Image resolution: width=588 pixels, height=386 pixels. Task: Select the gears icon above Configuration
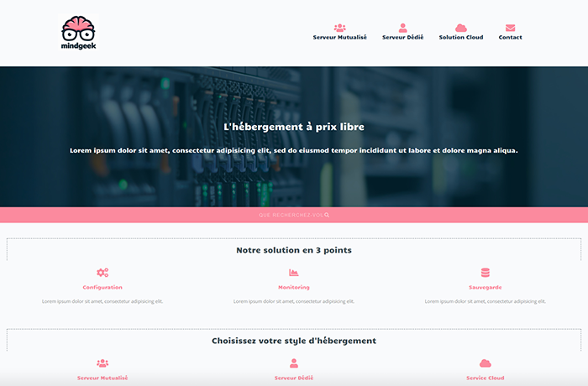click(x=102, y=273)
